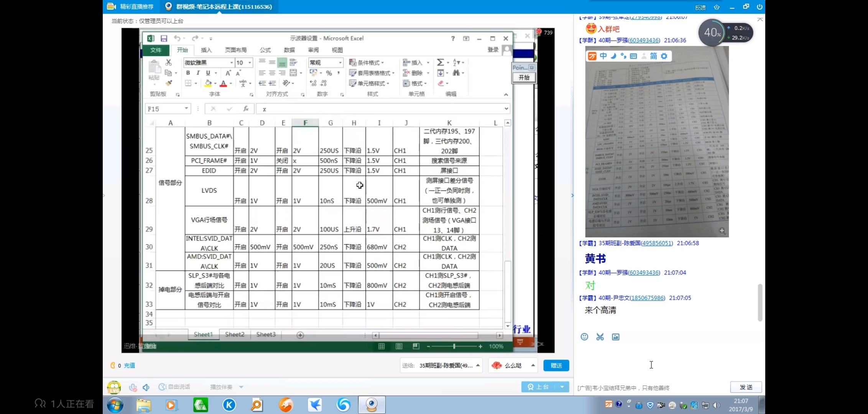Click the send image icon in chat

click(616, 337)
